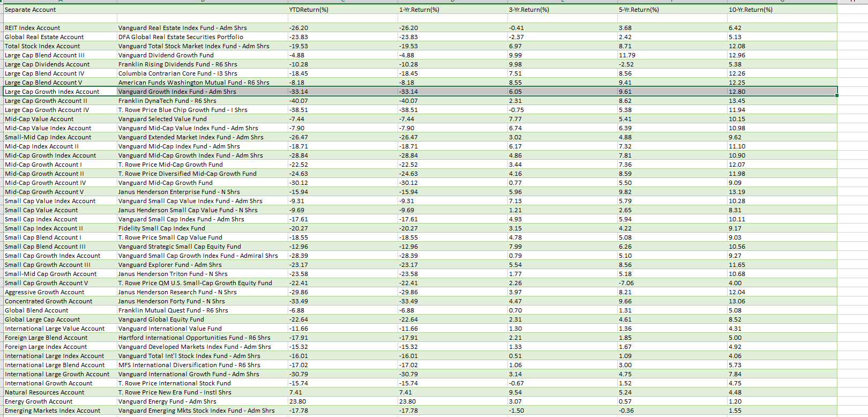Select 'Large Cap Dividends Account' cell
The width and height of the screenshot is (868, 417).
tap(60, 64)
